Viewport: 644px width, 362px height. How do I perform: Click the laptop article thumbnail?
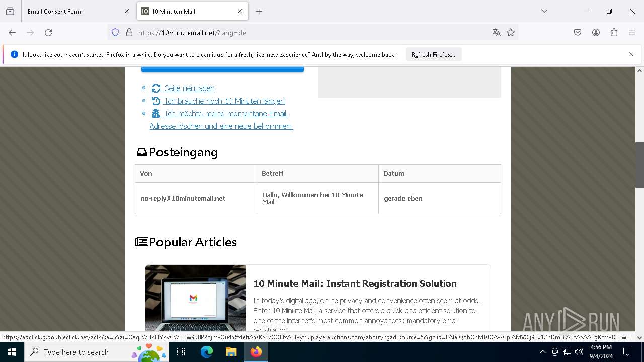click(196, 298)
